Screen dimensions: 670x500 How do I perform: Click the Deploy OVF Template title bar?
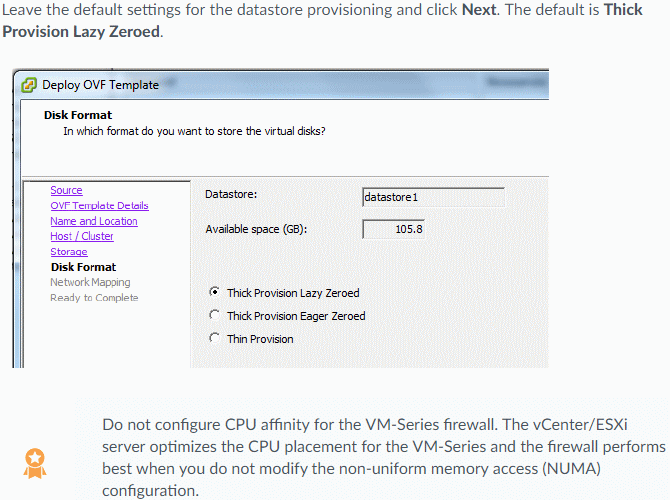(282, 85)
